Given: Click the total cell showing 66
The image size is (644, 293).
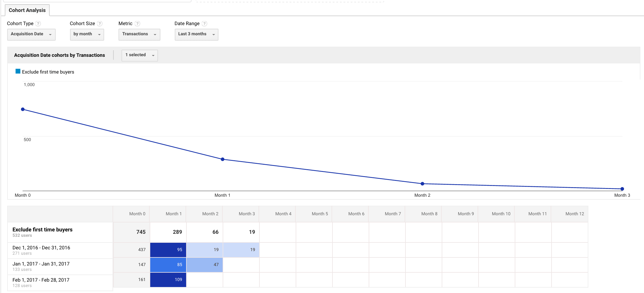Looking at the screenshot, I should click(204, 232).
